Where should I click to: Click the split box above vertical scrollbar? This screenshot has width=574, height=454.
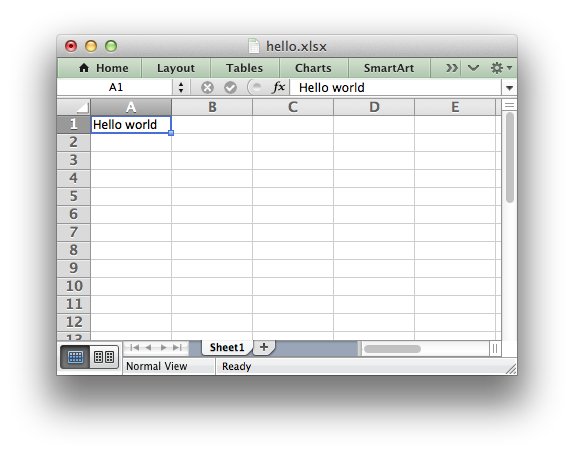tap(509, 105)
